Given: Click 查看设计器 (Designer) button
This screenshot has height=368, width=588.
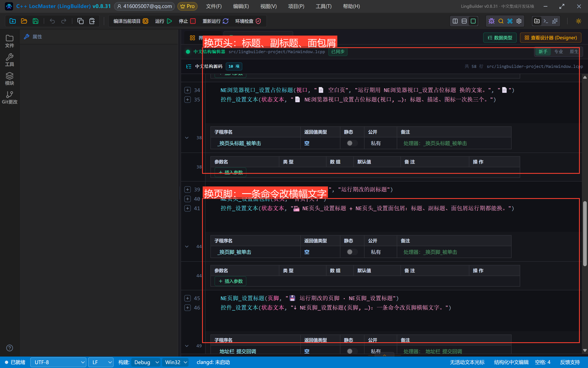Looking at the screenshot, I should point(551,38).
